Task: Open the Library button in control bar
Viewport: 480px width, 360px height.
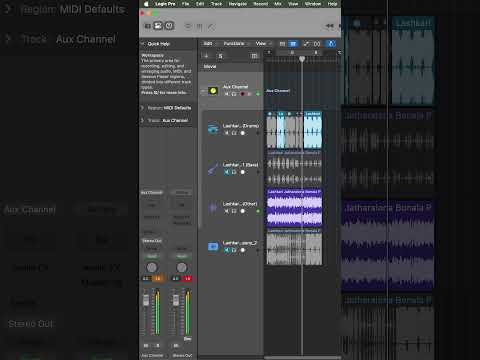Action: tap(147, 26)
